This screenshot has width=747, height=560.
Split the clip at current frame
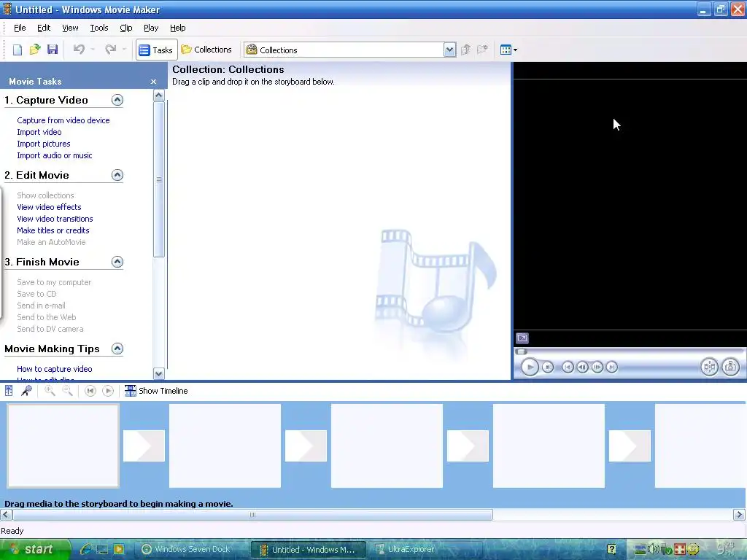click(709, 367)
